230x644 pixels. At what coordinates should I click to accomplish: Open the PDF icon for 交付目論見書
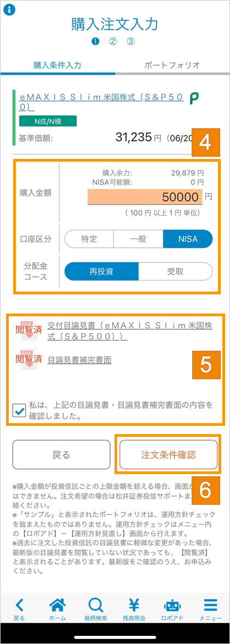pyautogui.click(x=28, y=328)
